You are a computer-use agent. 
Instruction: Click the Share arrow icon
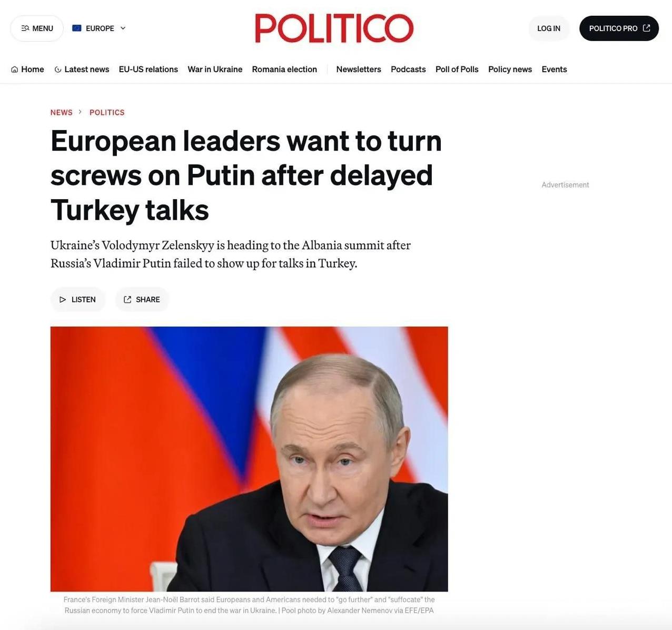(127, 299)
